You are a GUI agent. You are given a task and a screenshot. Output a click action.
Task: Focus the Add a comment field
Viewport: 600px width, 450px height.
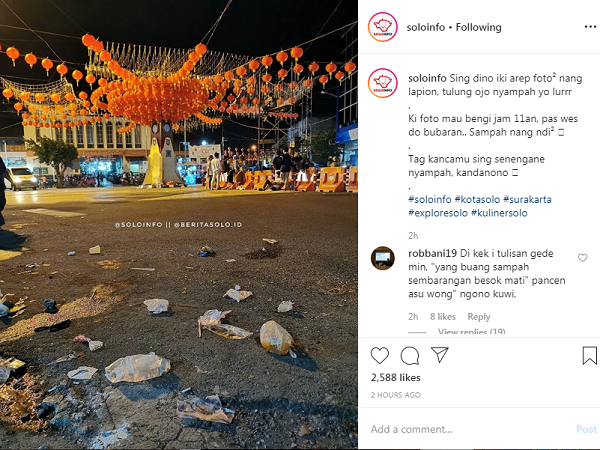(x=471, y=429)
